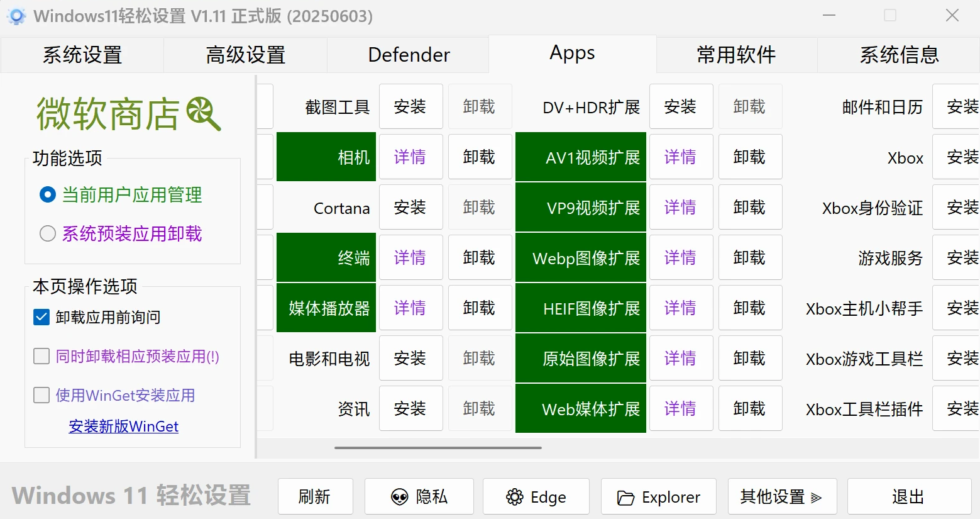Viewport: 980px width, 519px height.
Task: Click the Microsoft Store search icon
Action: (x=204, y=114)
